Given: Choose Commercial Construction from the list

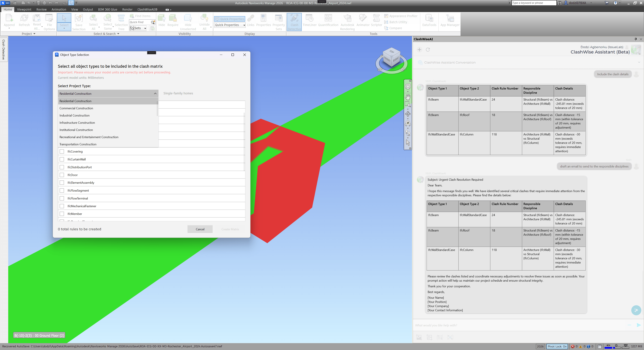Looking at the screenshot, I should [76, 108].
